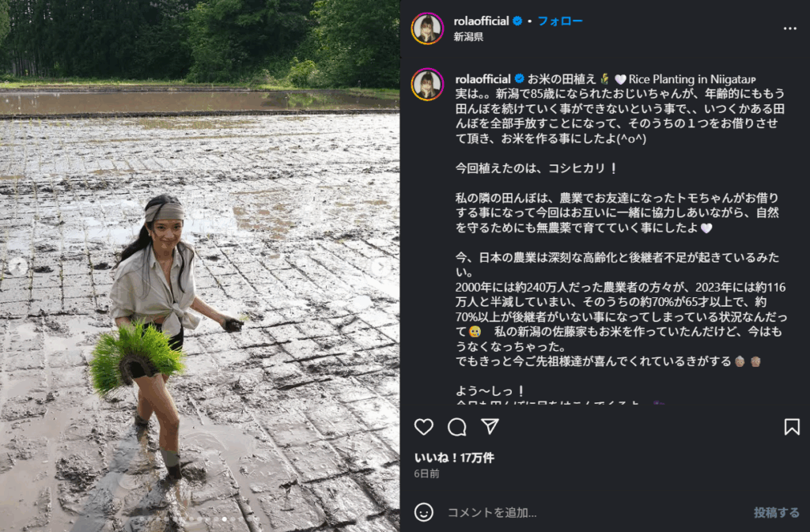The image size is (810, 532).
Task: Open the rolaofficial header profile picture
Action: pos(427,28)
